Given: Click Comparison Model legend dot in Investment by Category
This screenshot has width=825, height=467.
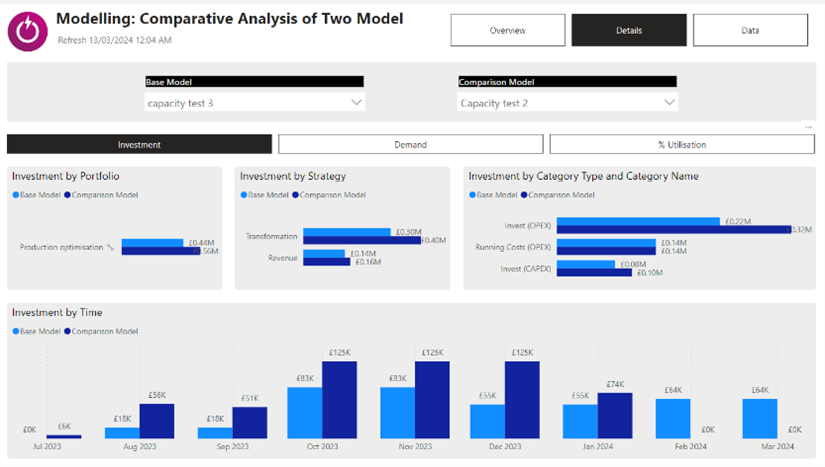Looking at the screenshot, I should [524, 195].
